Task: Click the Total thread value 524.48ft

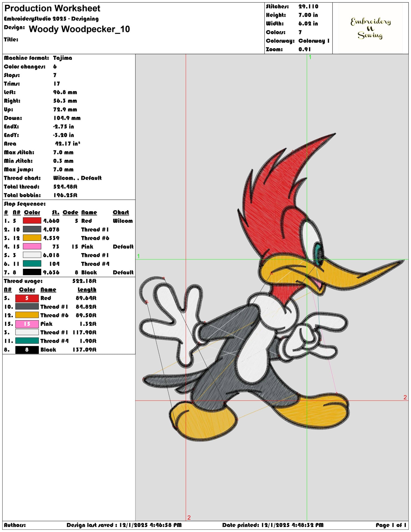Action: (65, 187)
